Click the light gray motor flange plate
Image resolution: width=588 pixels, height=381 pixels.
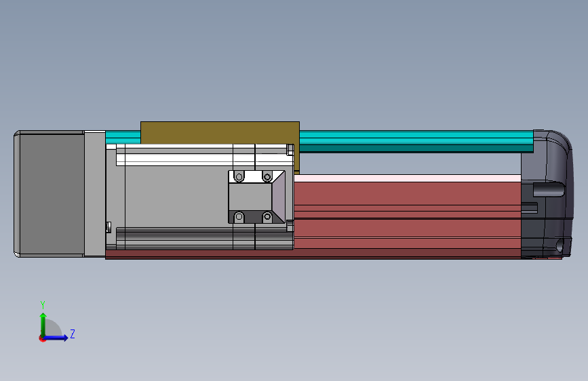point(95,194)
